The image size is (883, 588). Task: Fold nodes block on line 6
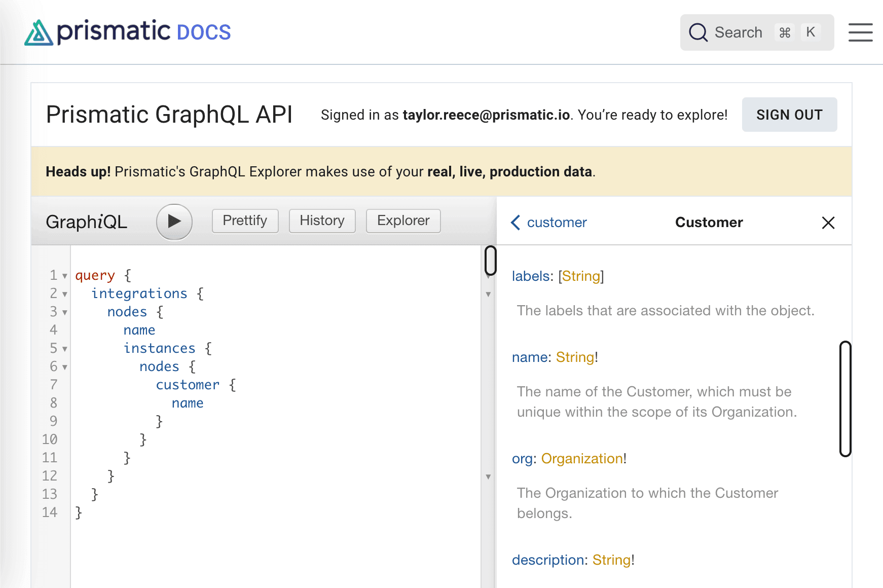point(65,367)
